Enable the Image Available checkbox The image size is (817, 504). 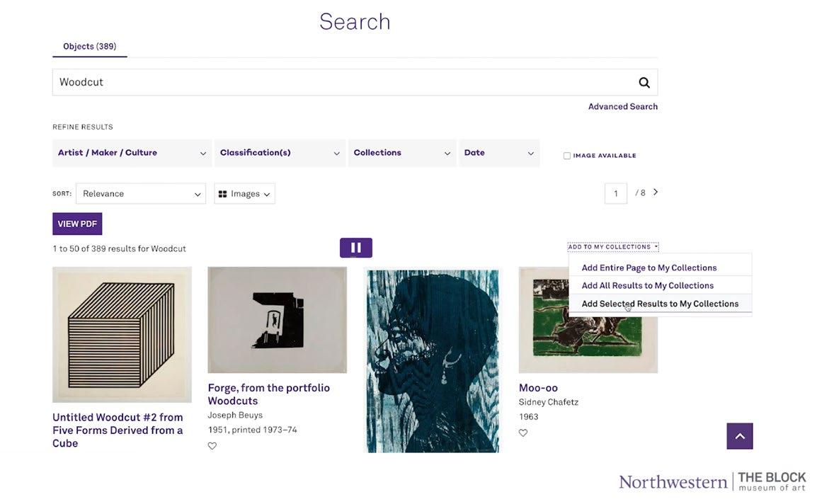pyautogui.click(x=567, y=156)
